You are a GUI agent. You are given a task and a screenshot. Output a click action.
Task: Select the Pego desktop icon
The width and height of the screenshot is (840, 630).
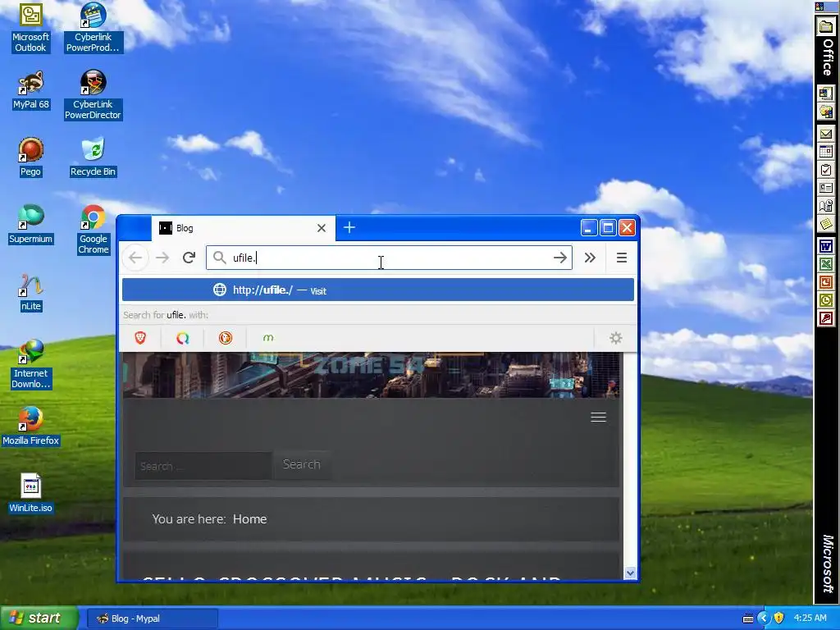[30, 157]
